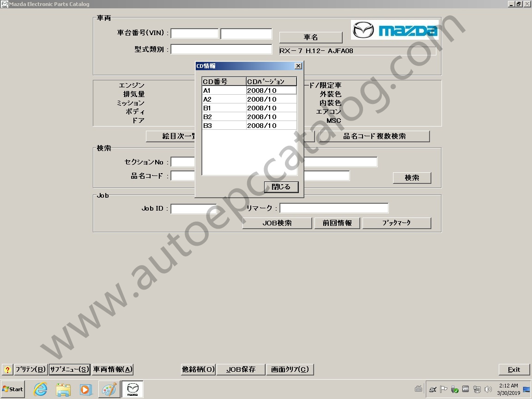Click the リマーク remark input field
The width and height of the screenshot is (532, 399).
pos(334,208)
